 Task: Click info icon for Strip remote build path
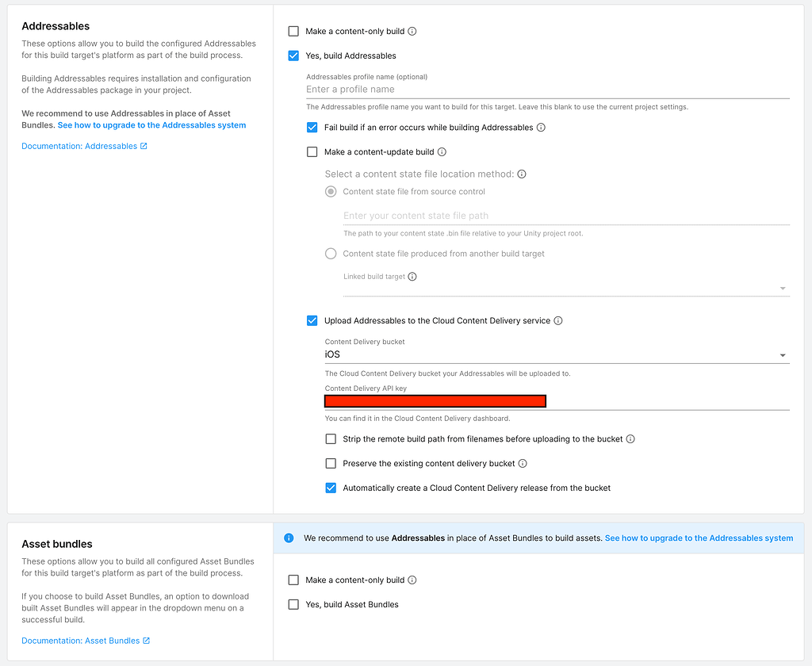pos(630,439)
